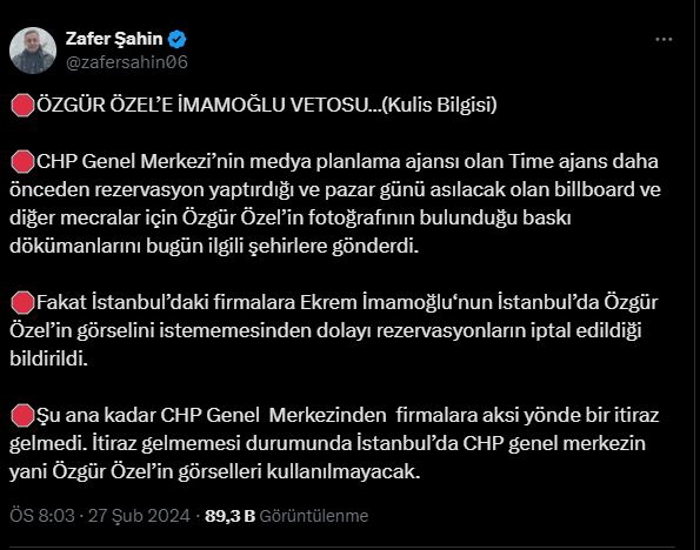Viewport: 700px width, 550px height.
Task: Click the red stop emoji before CHP Genel Merkezi'nin
Action: pyautogui.click(x=22, y=162)
